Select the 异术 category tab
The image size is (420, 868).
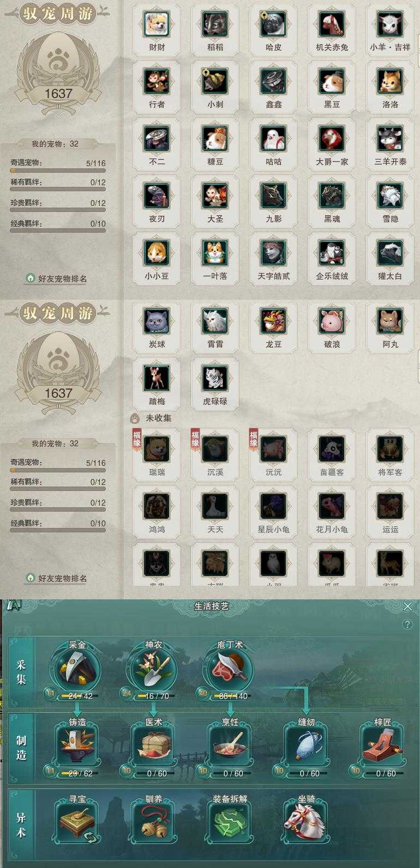click(21, 824)
